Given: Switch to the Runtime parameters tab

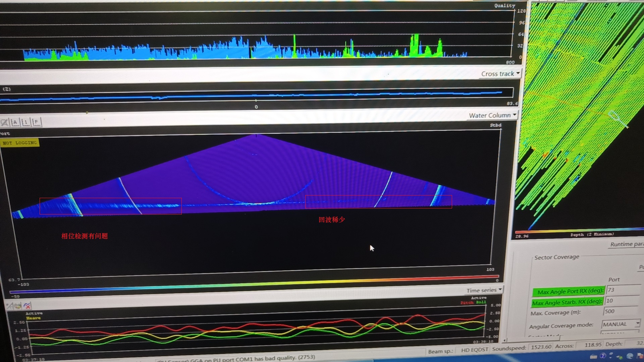Looking at the screenshot, I should tap(627, 244).
